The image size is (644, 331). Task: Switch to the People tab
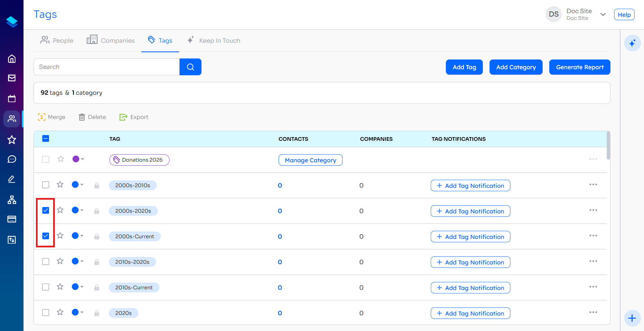click(57, 40)
